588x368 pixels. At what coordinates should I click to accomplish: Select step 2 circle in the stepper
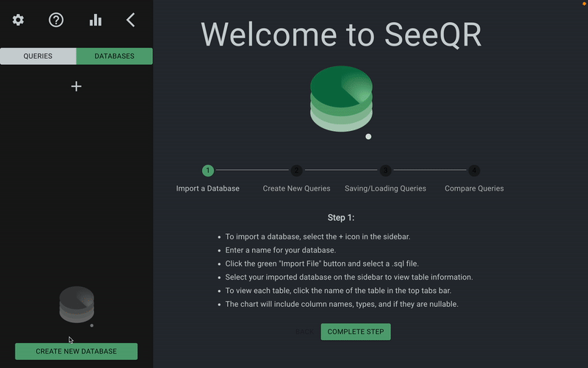point(296,171)
